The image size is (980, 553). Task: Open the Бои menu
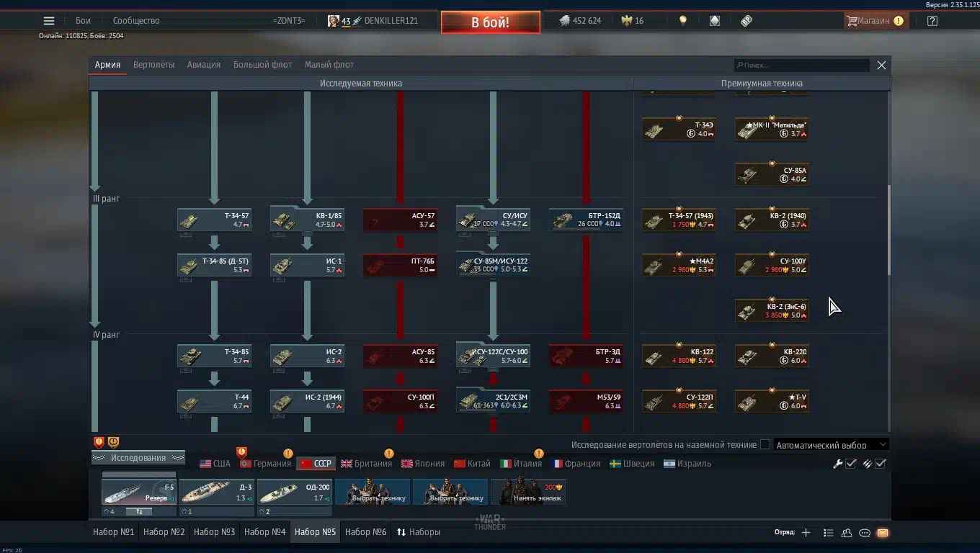(x=83, y=21)
